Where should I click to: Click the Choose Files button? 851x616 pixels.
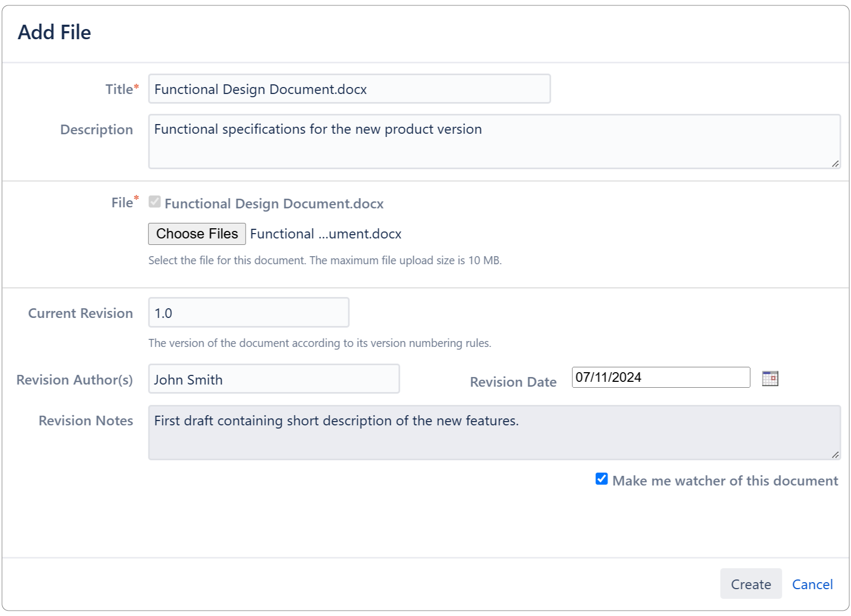(x=197, y=234)
